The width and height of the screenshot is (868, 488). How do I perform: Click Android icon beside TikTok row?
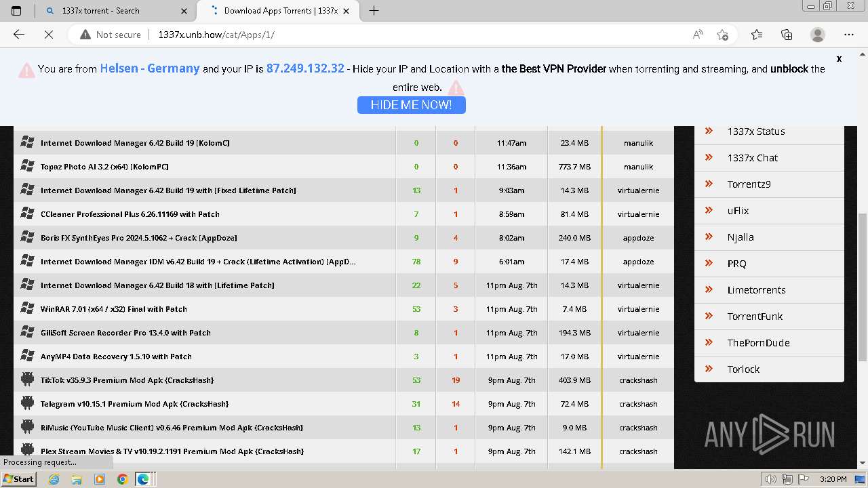[27, 380]
